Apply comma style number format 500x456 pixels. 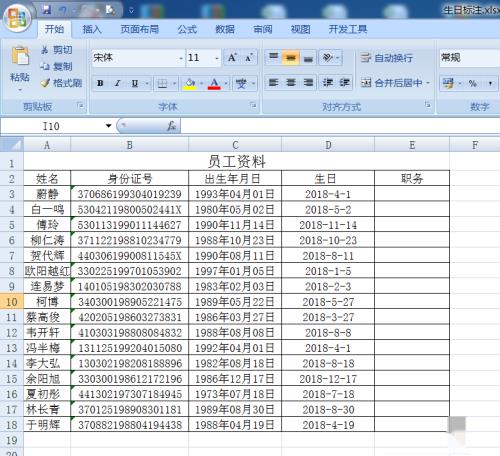(x=490, y=83)
